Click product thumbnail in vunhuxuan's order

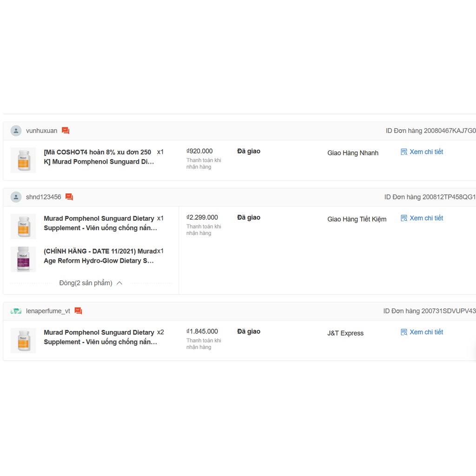pyautogui.click(x=23, y=160)
